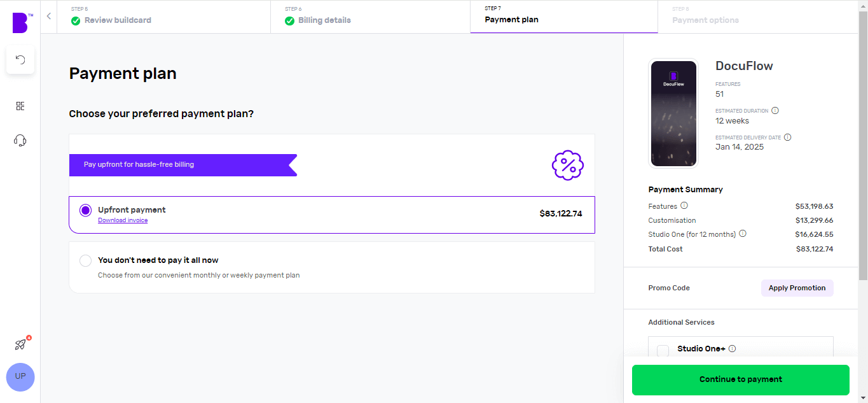The image size is (868, 403).
Task: Enable the Studio One+ additional service checkbox
Action: 662,351
